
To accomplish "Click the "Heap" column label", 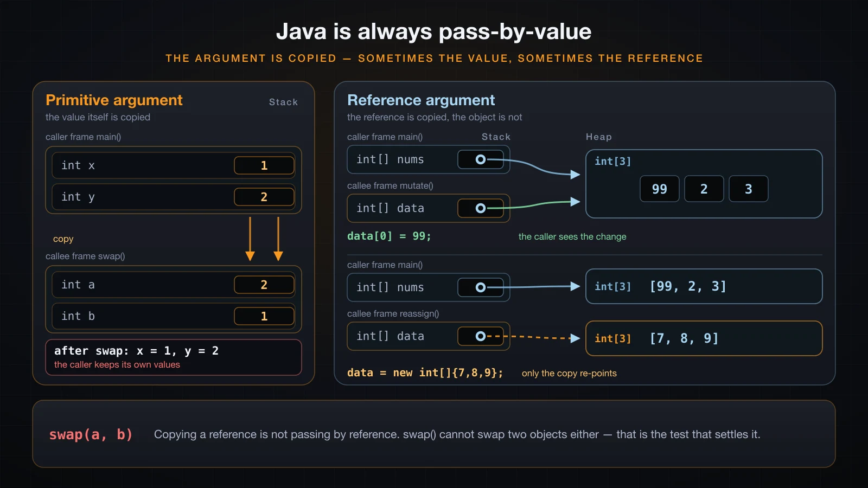I will (598, 137).
